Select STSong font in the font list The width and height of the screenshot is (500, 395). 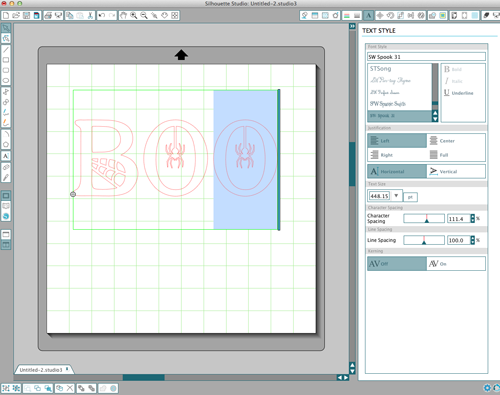(380, 69)
